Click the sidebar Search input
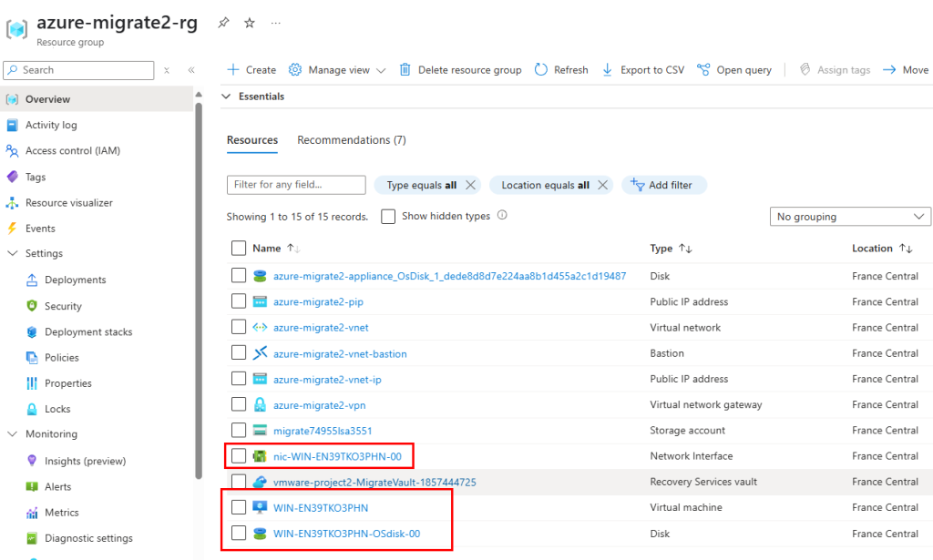933x560 pixels. 78,70
